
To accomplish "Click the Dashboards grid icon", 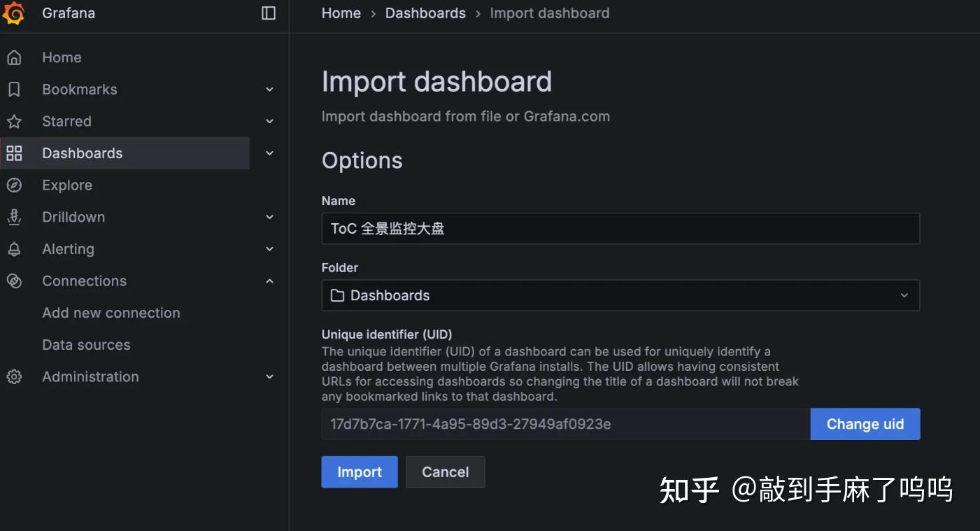I will click(x=14, y=153).
